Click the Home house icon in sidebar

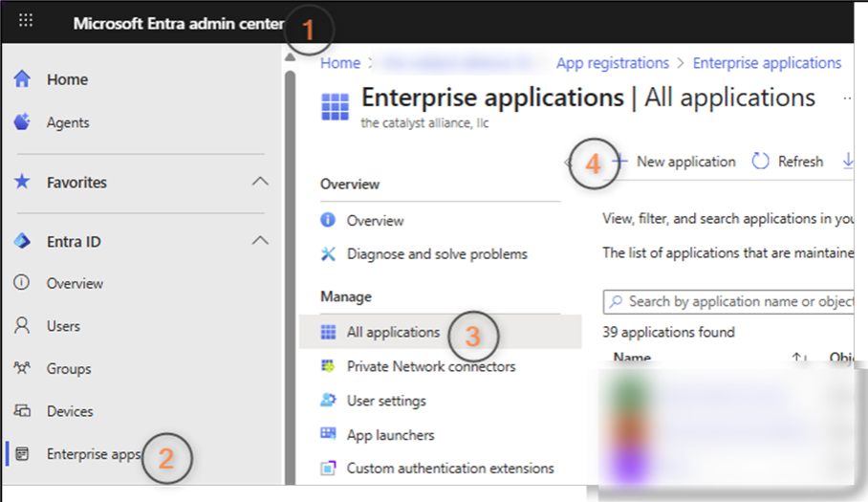tap(22, 80)
